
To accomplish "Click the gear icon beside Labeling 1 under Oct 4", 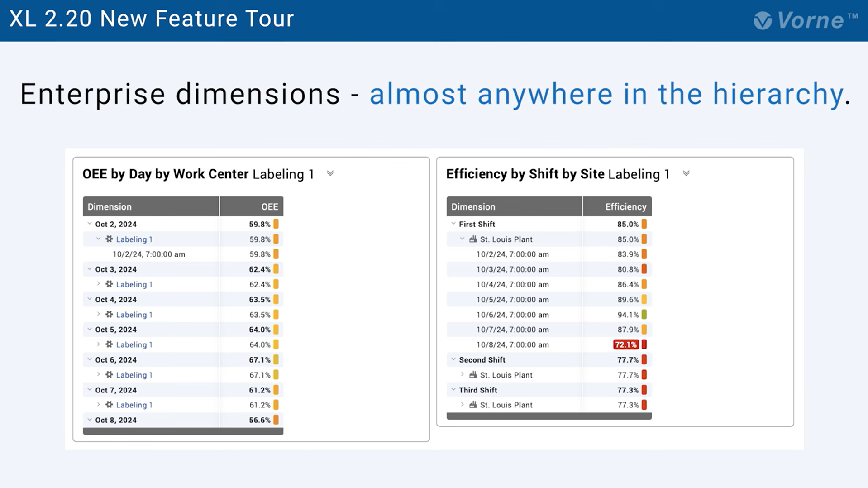I will (109, 314).
